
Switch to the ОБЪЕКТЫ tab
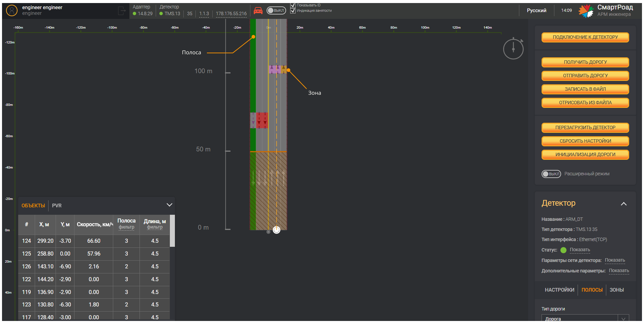[33, 206]
